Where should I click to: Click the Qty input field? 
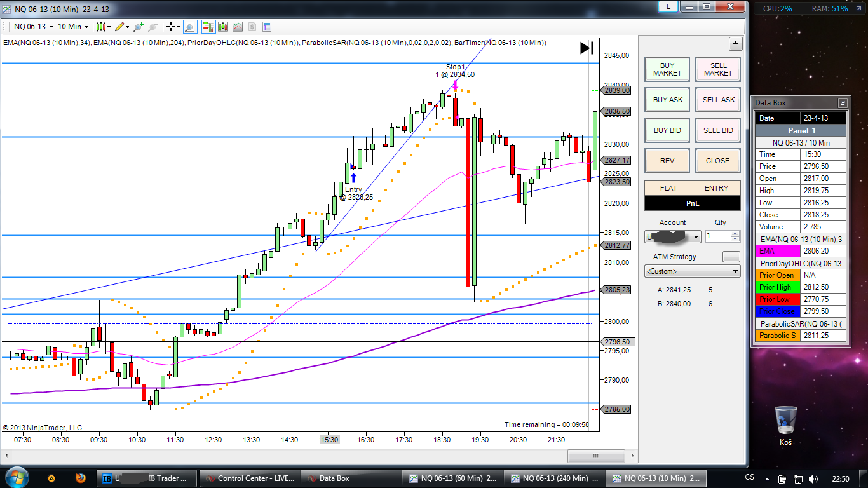click(x=719, y=236)
